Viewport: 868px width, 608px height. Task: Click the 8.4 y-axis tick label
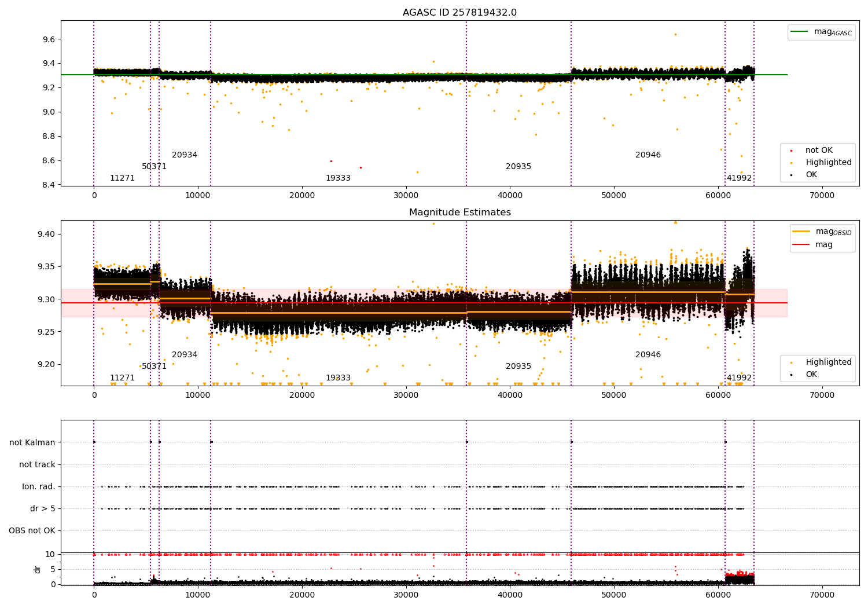tap(49, 185)
